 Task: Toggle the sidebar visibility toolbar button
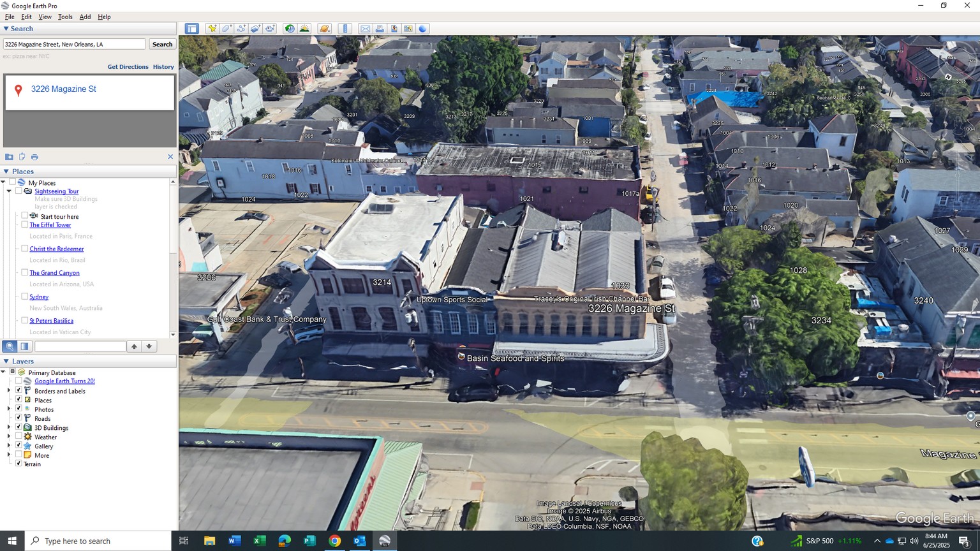[191, 29]
